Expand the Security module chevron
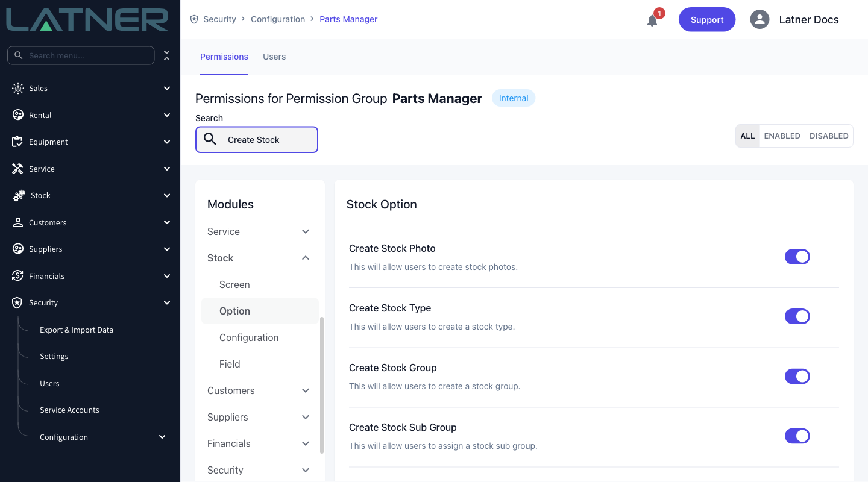This screenshot has height=482, width=868. click(306, 470)
